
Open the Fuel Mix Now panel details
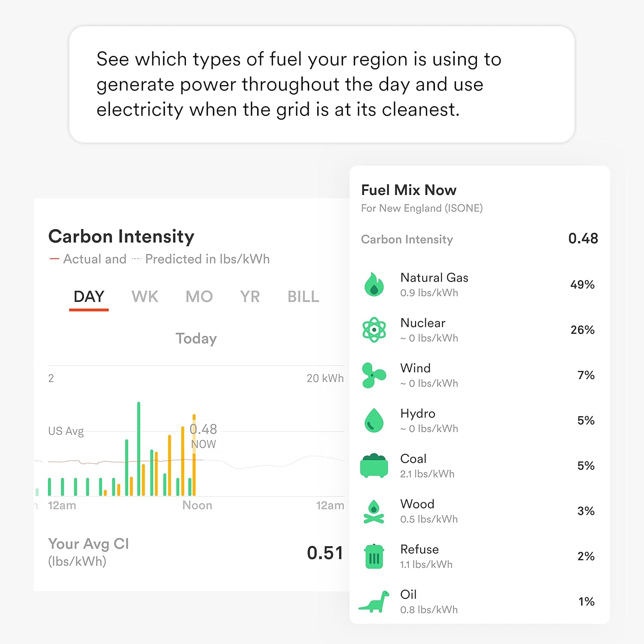408,190
